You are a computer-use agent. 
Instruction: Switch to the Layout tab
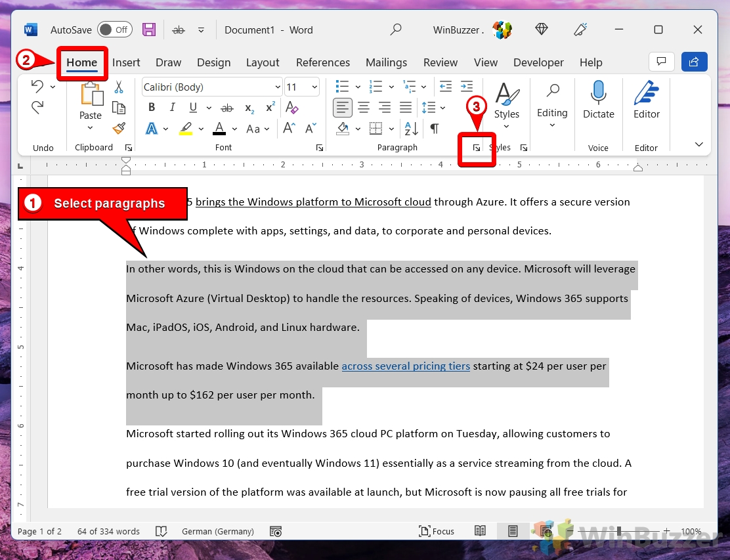263,62
